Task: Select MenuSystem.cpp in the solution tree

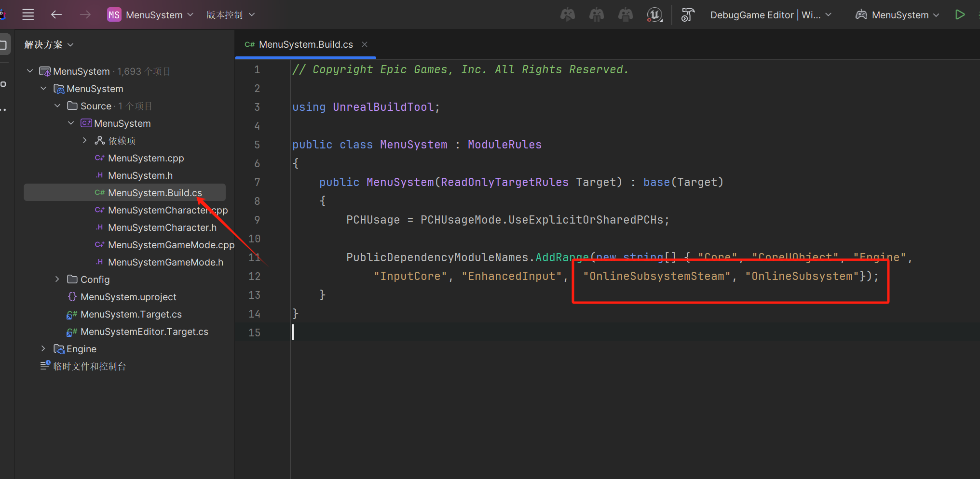Action: (x=146, y=158)
